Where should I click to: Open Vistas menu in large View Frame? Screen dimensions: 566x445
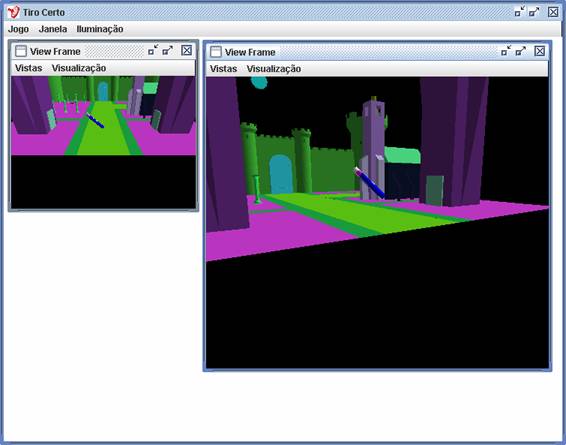coord(223,69)
